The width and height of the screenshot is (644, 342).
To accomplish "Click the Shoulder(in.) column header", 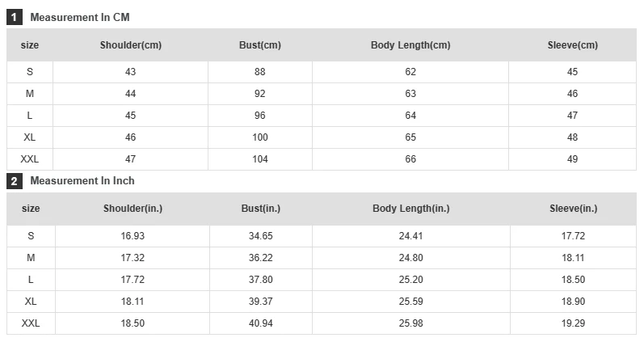I will coord(133,209).
